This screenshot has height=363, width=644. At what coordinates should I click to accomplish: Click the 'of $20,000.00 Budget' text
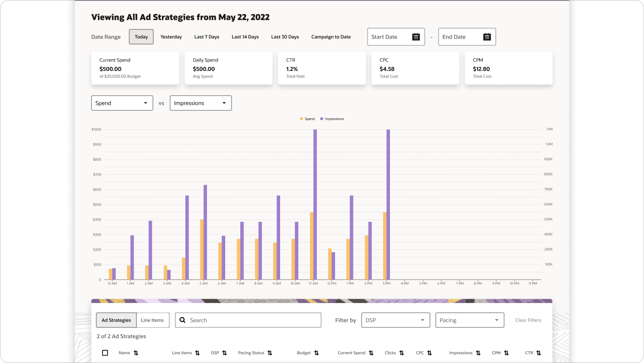coord(120,77)
